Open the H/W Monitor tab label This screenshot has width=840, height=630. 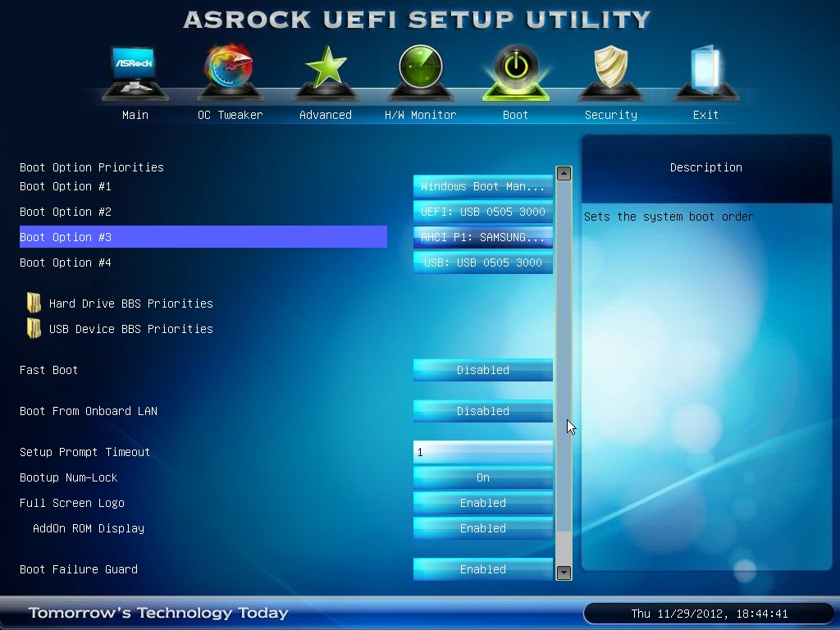pyautogui.click(x=421, y=115)
